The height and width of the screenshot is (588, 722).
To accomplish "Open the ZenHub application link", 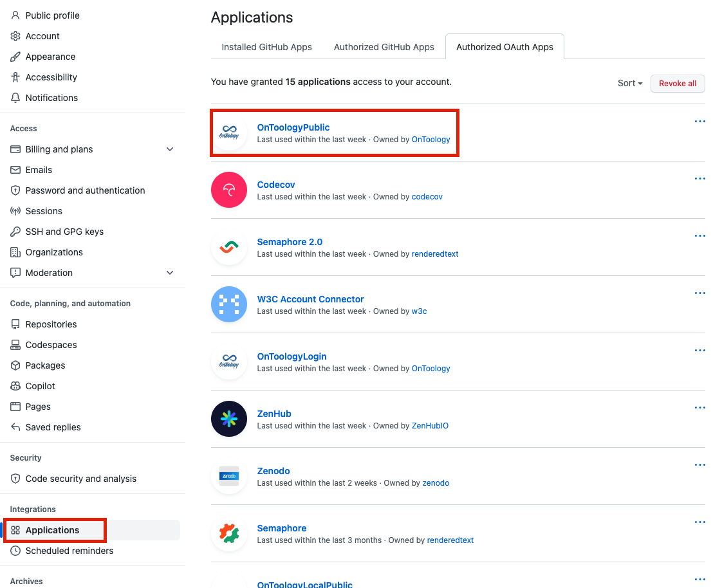I will pyautogui.click(x=274, y=414).
